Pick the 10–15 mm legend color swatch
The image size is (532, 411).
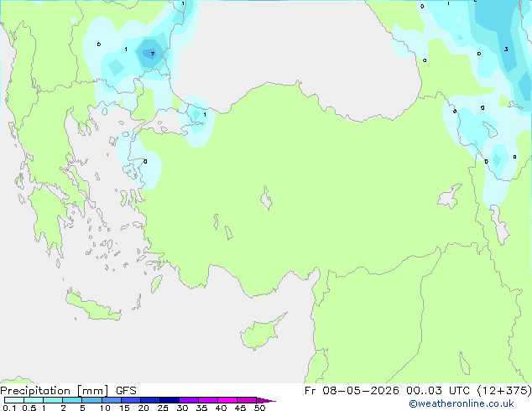[111, 400]
